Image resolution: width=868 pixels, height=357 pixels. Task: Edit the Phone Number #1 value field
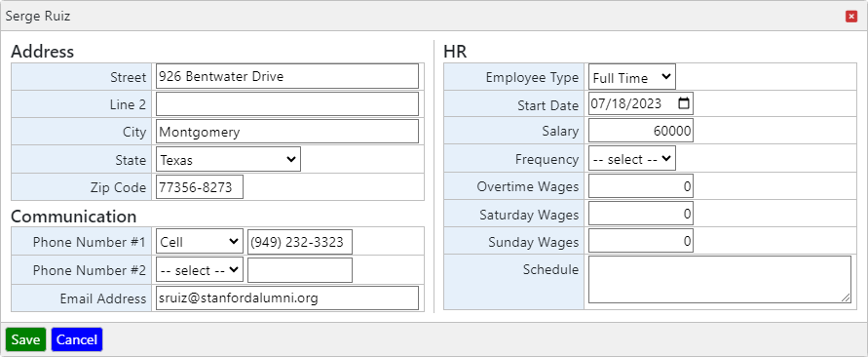[x=299, y=242]
